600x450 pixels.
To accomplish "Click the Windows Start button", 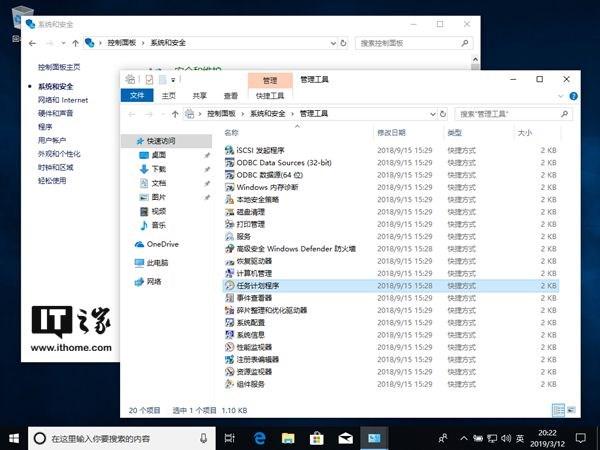I will coord(14,438).
